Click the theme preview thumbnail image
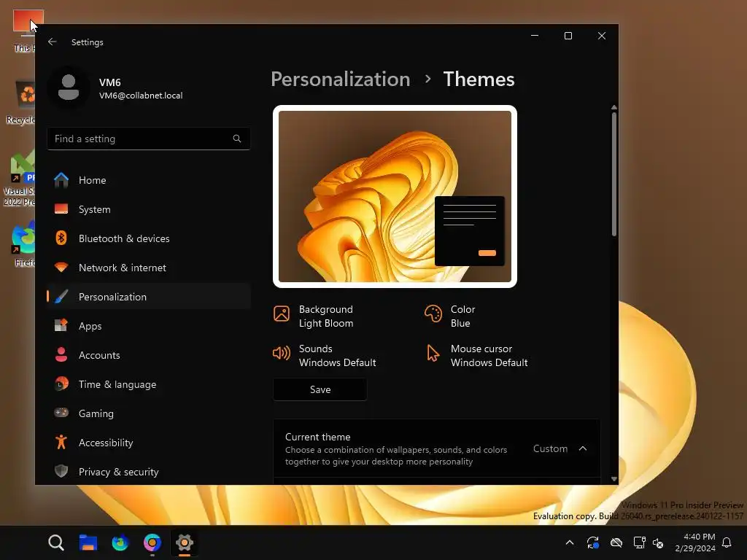This screenshot has width=747, height=560. [x=395, y=196]
